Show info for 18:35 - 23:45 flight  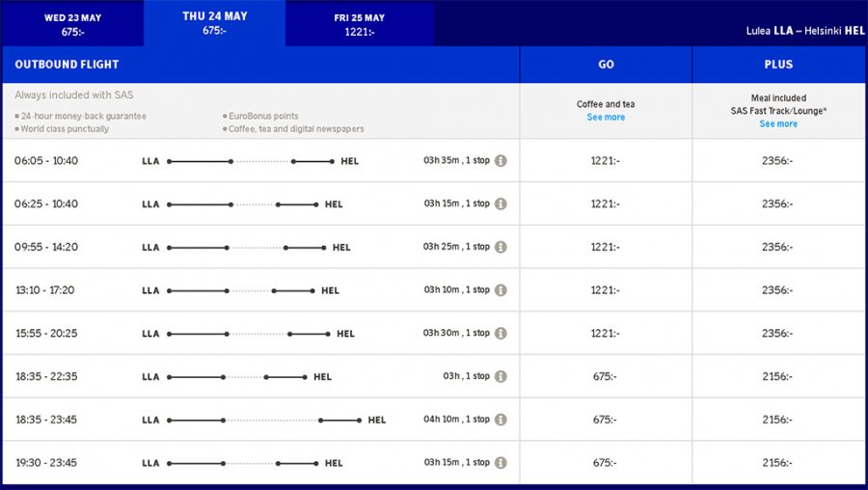(501, 420)
